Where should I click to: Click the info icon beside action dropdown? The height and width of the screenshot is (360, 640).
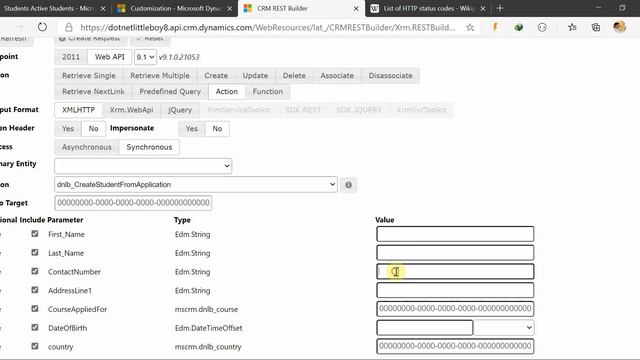click(x=348, y=185)
